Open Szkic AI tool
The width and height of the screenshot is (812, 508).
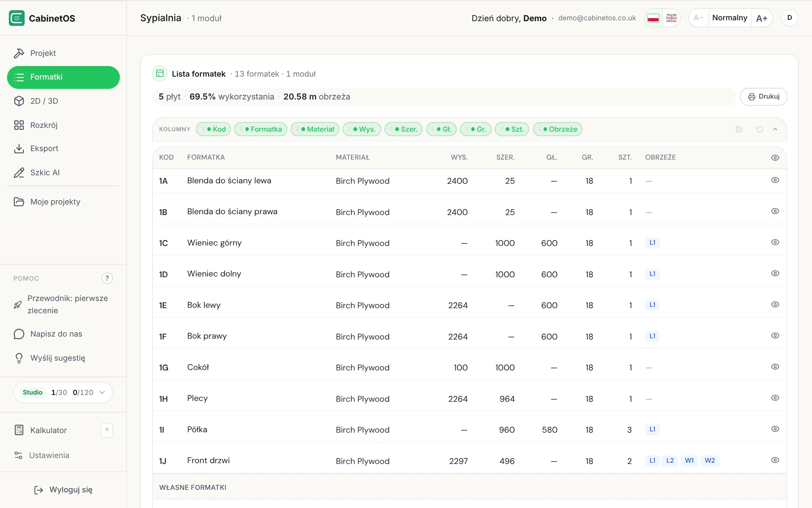(63, 173)
